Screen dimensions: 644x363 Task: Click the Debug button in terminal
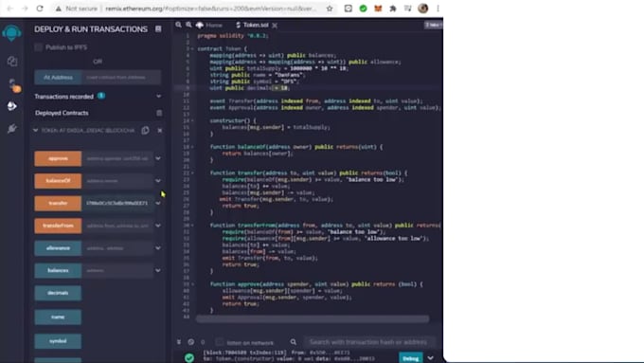click(x=411, y=358)
